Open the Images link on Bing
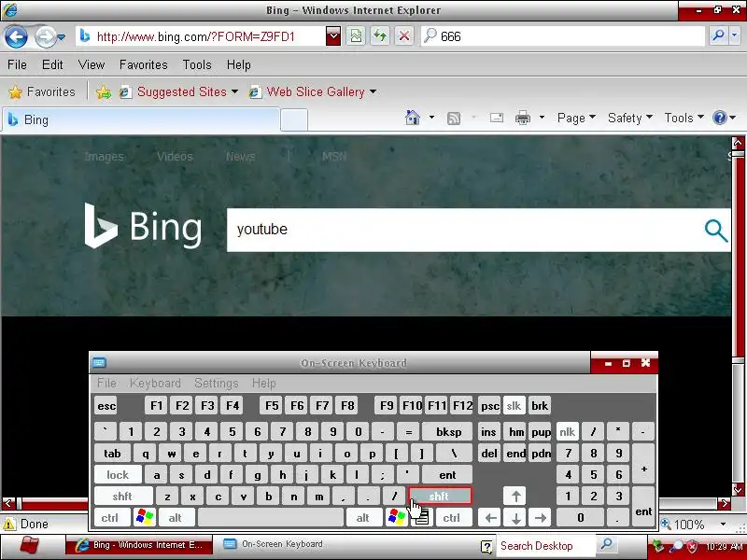The height and width of the screenshot is (560, 747). pos(104,157)
